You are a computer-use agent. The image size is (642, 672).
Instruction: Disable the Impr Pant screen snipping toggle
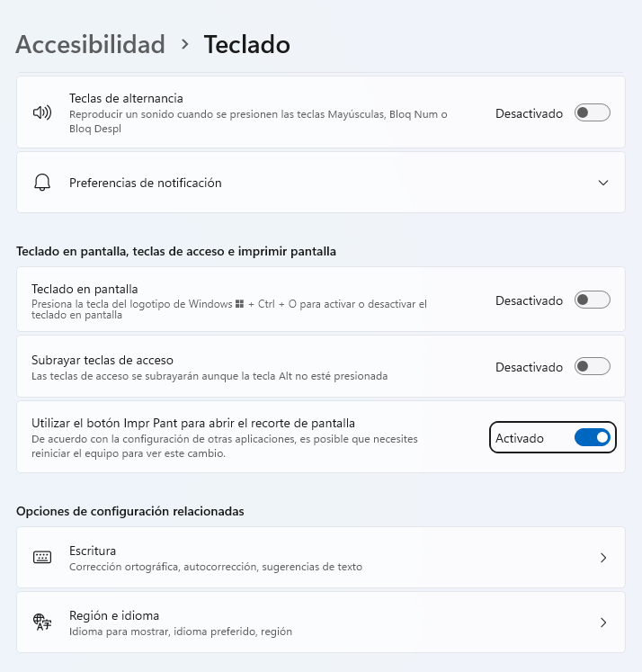tap(593, 438)
